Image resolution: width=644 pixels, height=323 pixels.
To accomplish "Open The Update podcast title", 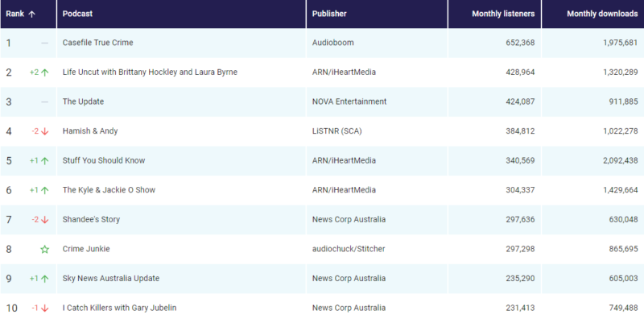I will click(83, 101).
